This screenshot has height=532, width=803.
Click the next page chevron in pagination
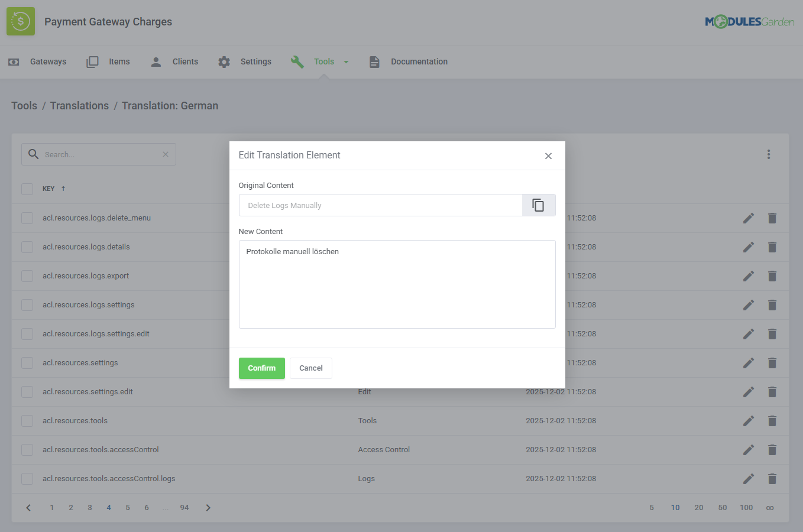click(x=208, y=507)
